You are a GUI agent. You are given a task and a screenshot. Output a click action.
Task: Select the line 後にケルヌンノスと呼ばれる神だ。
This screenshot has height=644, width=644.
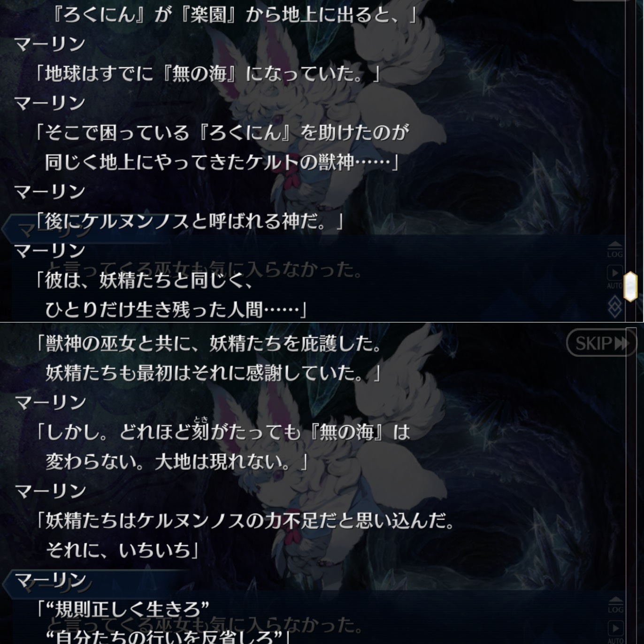point(189,221)
